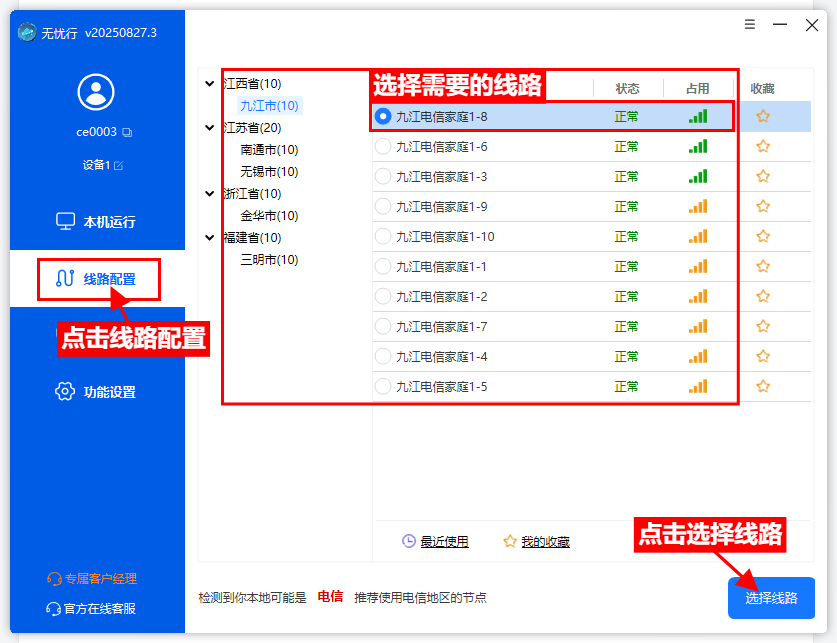Open 本机运行 sidebar tab
The image size is (837, 643).
point(96,221)
